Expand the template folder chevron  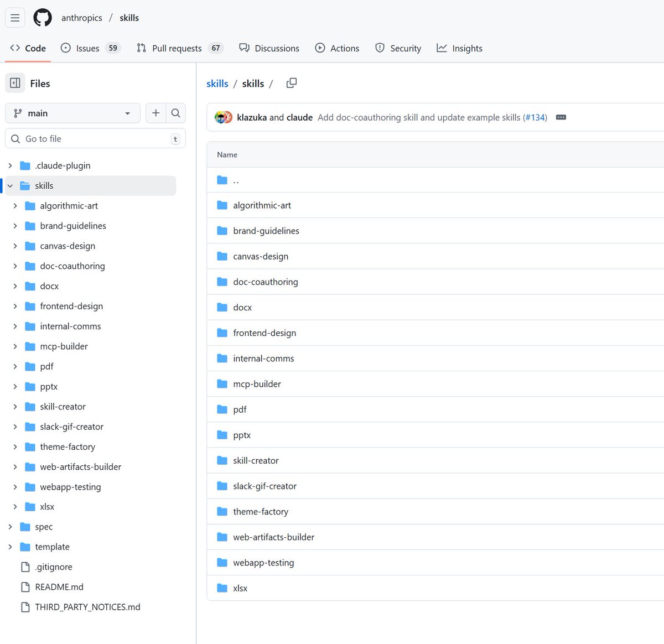[x=10, y=547]
